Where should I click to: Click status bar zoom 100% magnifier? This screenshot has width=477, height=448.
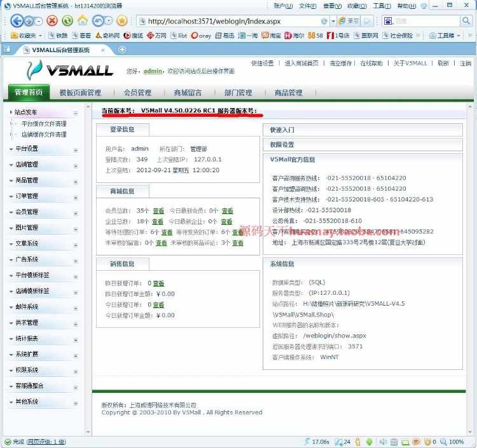tap(452, 442)
